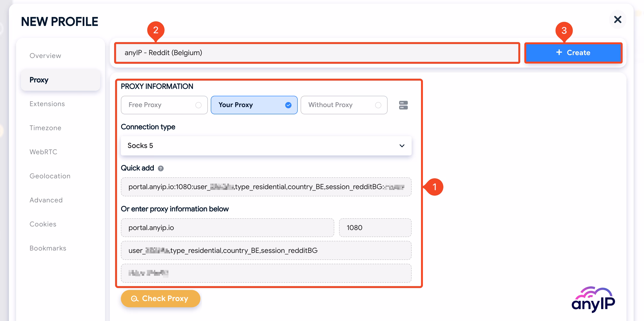The width and height of the screenshot is (644, 321).
Task: Open the WebRTC settings
Action: 43,152
